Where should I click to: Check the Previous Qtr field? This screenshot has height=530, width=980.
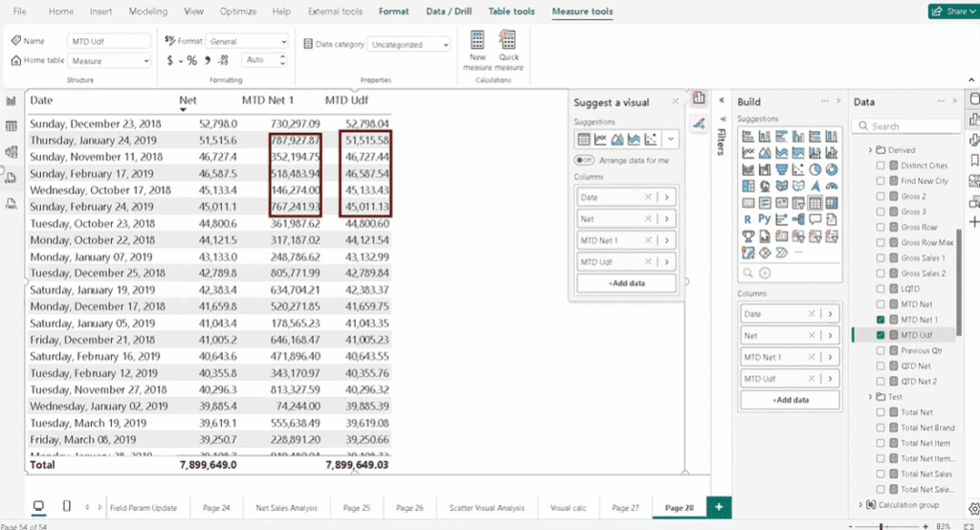click(x=880, y=351)
